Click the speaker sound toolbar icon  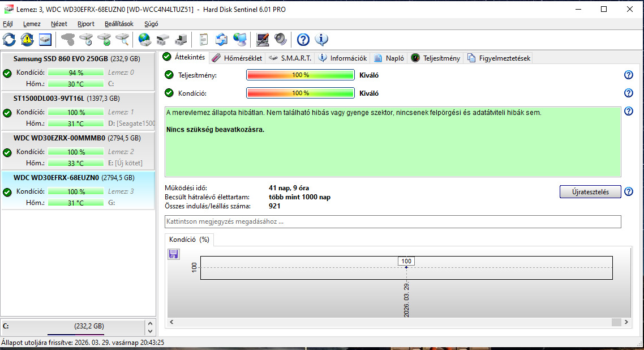point(281,40)
